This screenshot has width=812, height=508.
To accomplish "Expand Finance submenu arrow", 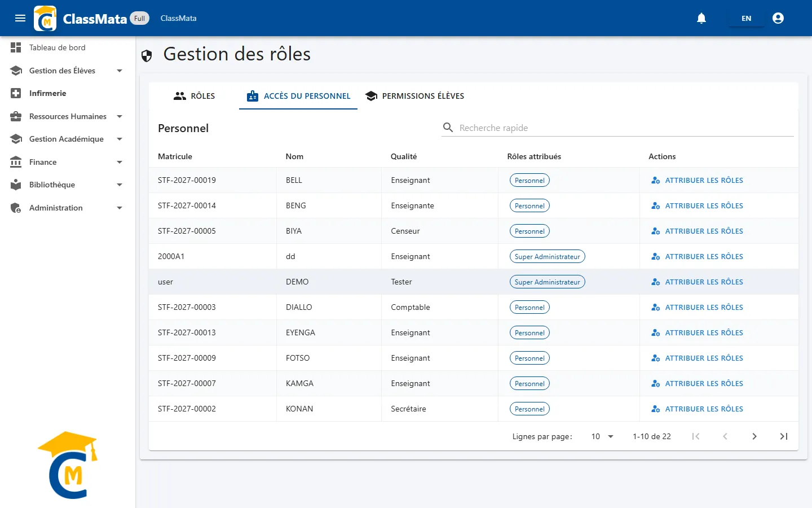I will coord(120,162).
